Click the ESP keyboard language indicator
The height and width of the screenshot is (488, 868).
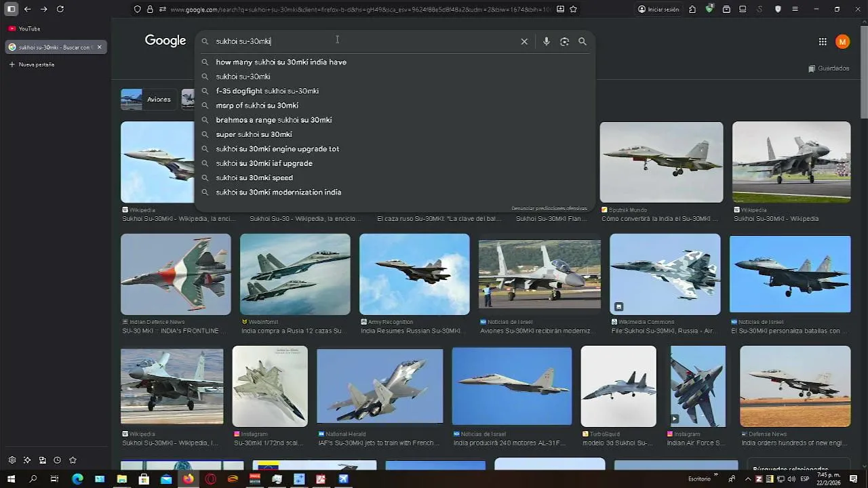coord(804,479)
